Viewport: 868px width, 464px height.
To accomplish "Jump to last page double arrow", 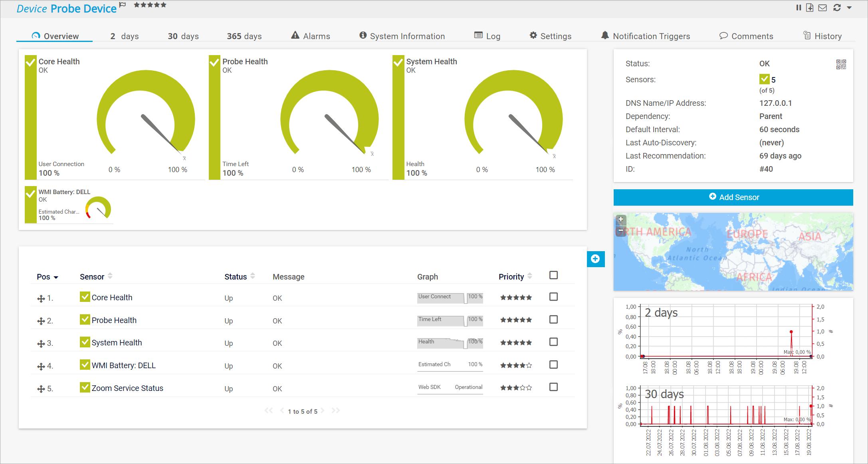I will [x=336, y=410].
